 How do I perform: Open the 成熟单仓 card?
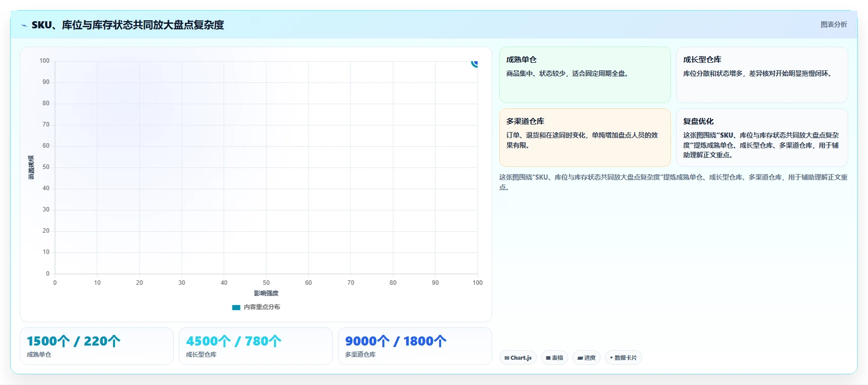(585, 75)
